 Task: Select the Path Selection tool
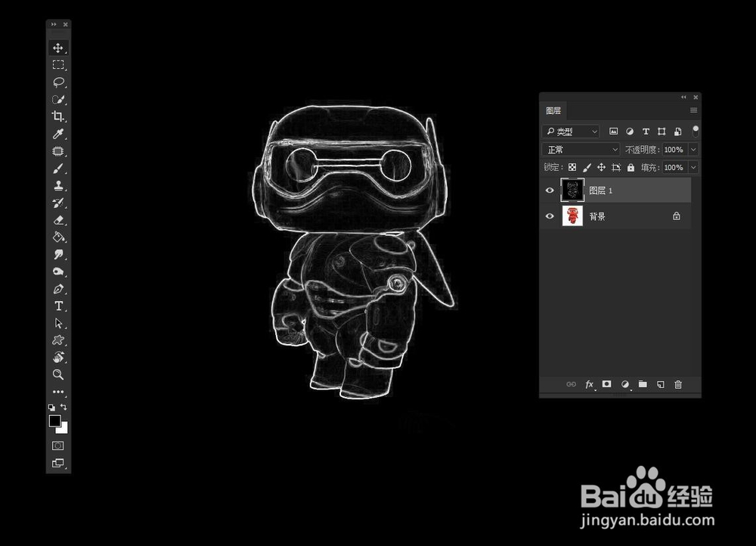click(58, 323)
